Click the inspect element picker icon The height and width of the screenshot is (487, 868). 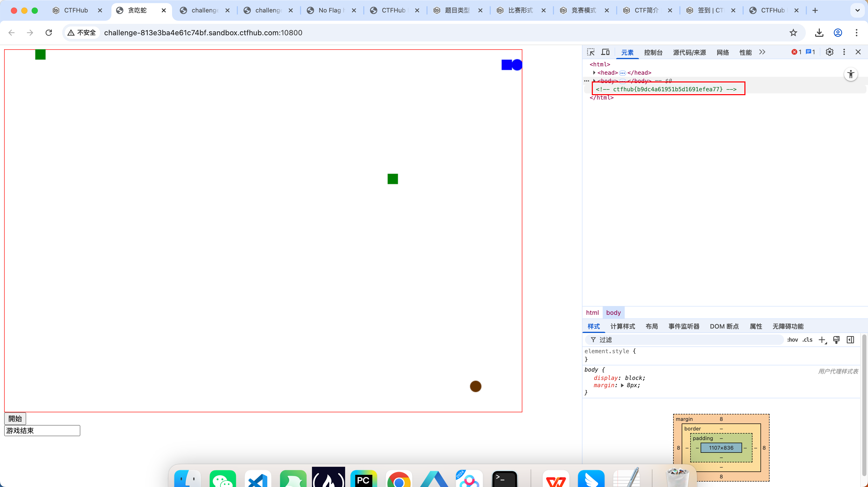pos(591,52)
